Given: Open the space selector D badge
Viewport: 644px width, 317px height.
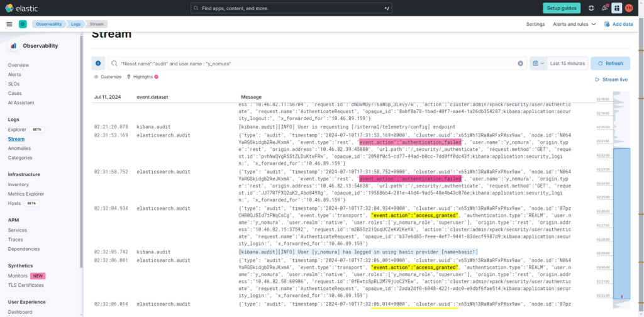Looking at the screenshot, I should [x=23, y=24].
